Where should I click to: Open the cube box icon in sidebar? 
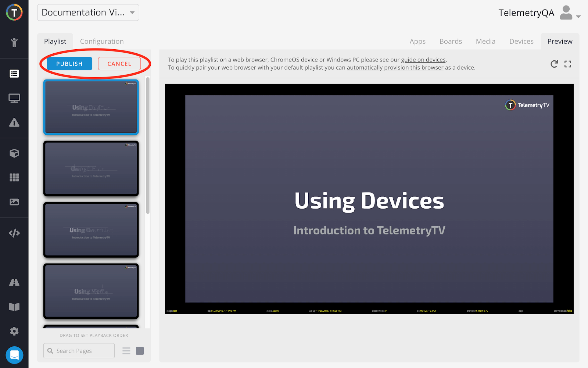(x=14, y=153)
